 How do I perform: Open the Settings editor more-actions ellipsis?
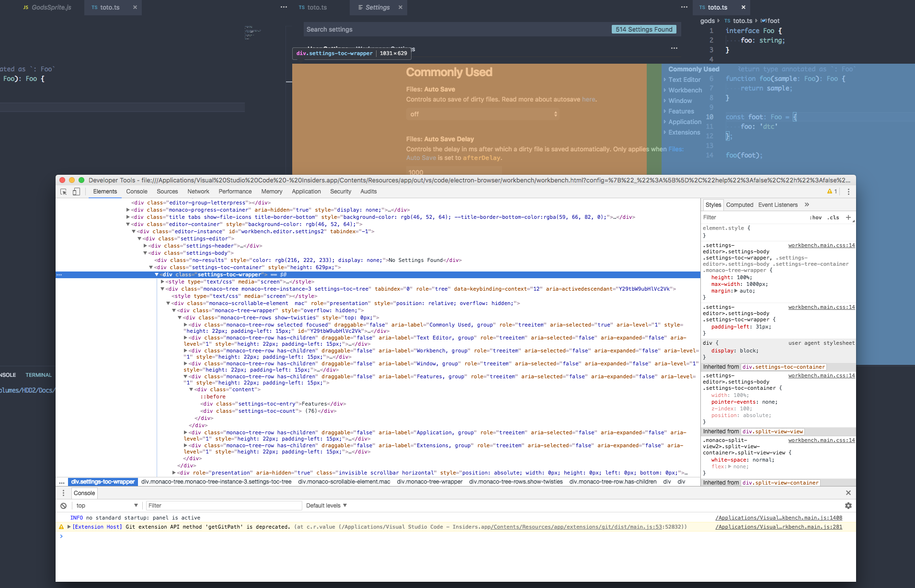pyautogui.click(x=674, y=48)
